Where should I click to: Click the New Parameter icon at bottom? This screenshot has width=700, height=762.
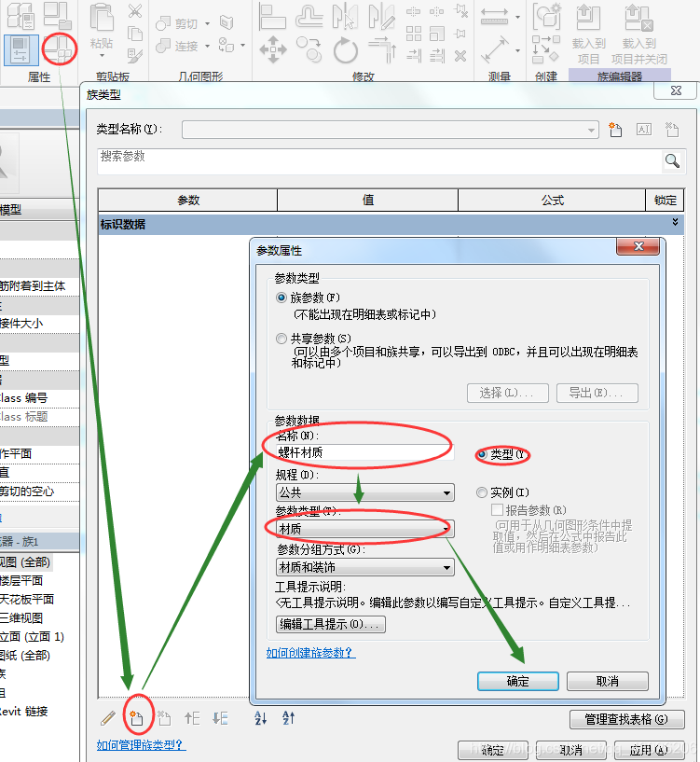(136, 718)
